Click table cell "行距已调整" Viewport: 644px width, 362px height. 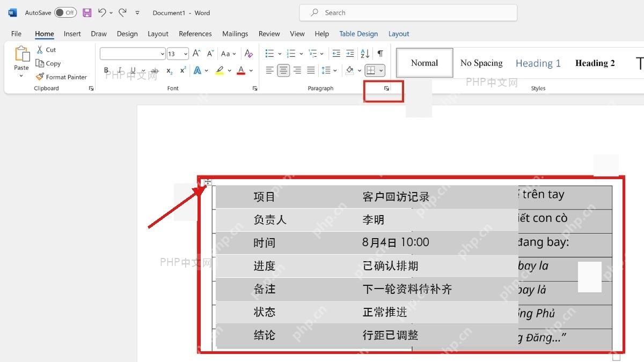pyautogui.click(x=391, y=335)
